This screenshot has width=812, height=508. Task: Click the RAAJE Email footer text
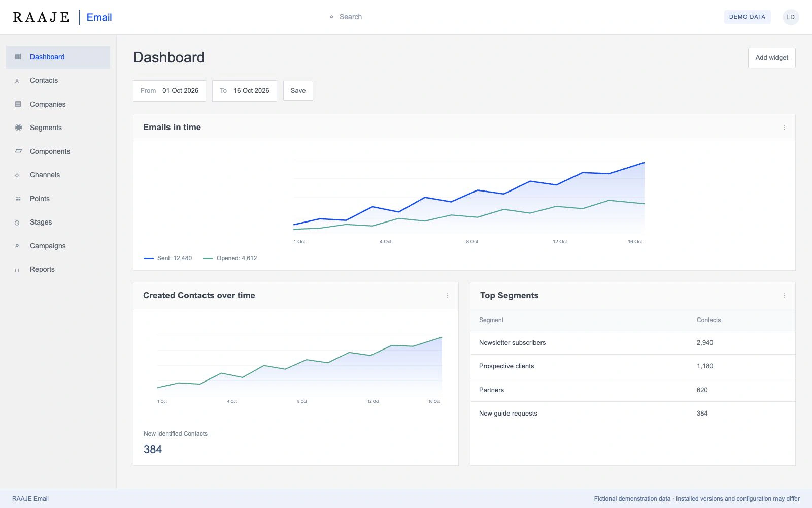(30, 499)
